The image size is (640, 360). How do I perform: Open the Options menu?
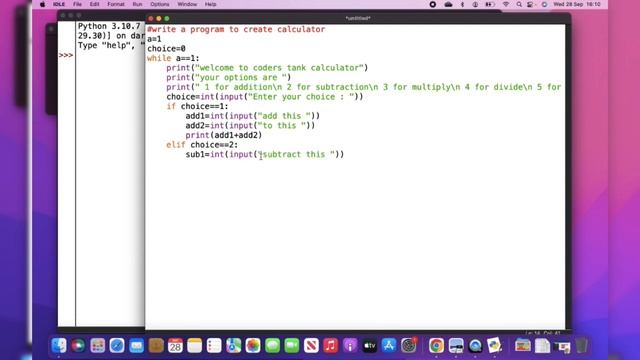pos(160,4)
